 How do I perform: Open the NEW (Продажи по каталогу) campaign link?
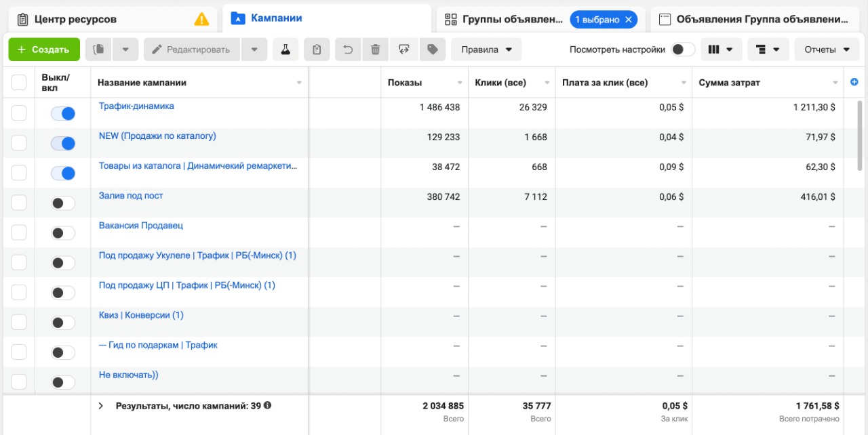157,136
